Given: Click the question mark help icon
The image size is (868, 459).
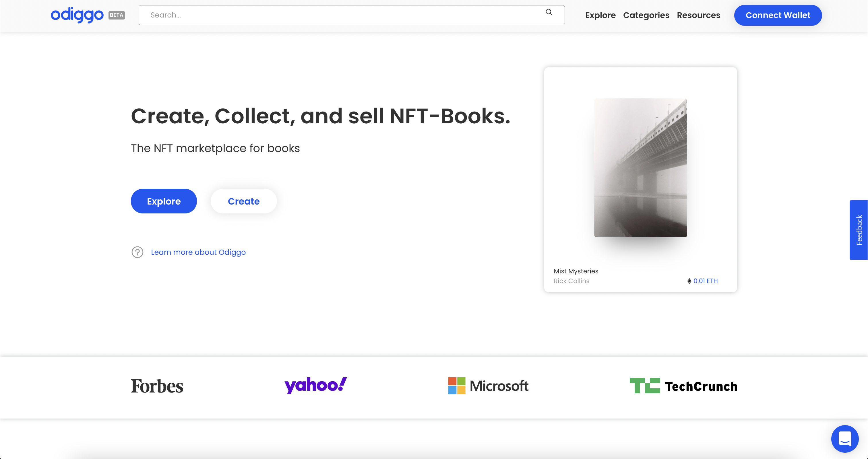Looking at the screenshot, I should [137, 252].
